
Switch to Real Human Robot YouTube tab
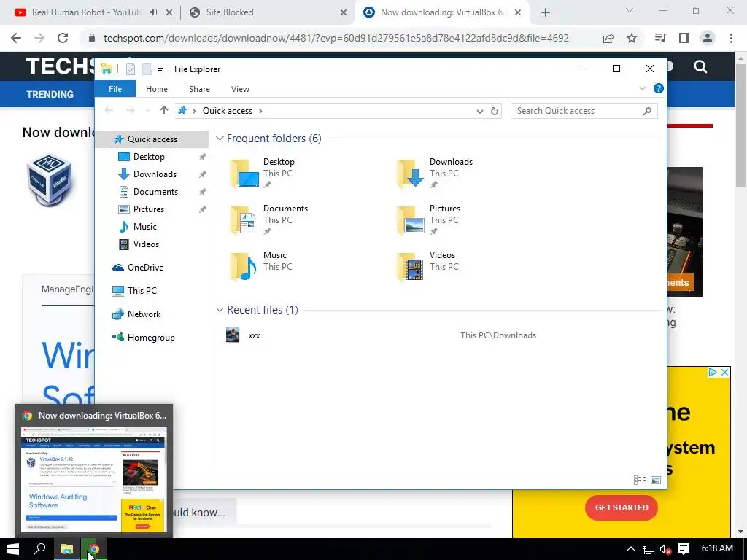point(86,12)
